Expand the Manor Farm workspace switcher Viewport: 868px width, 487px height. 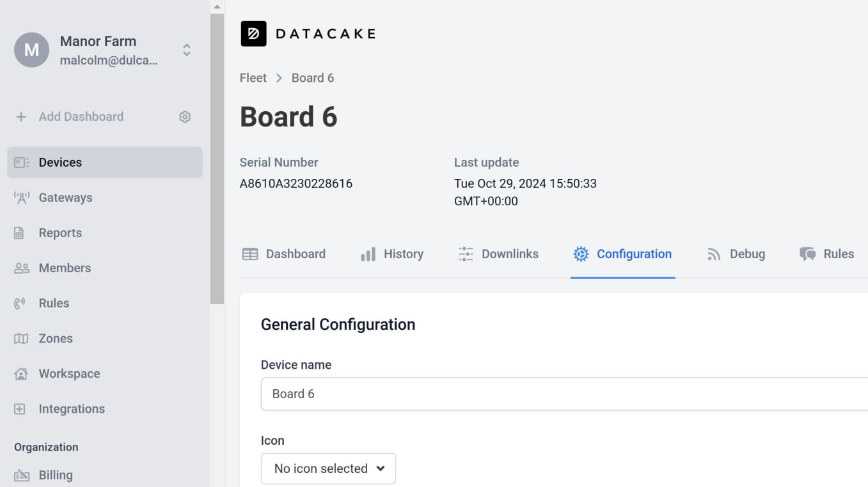click(186, 50)
